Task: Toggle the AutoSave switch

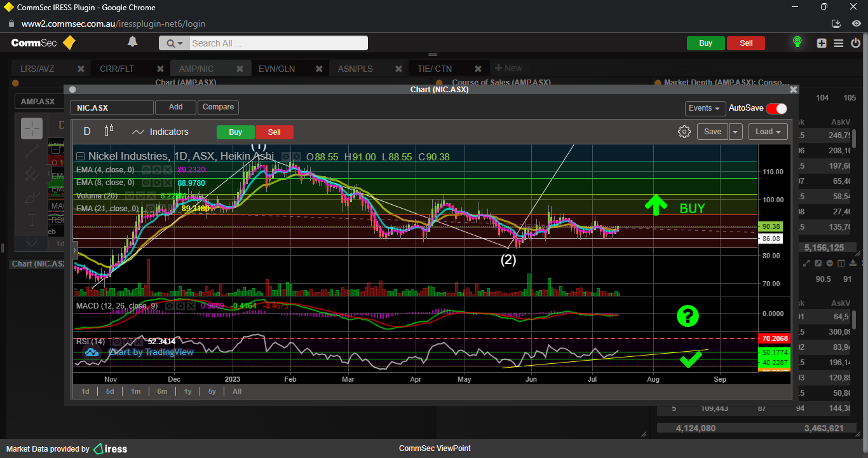Action: click(776, 108)
